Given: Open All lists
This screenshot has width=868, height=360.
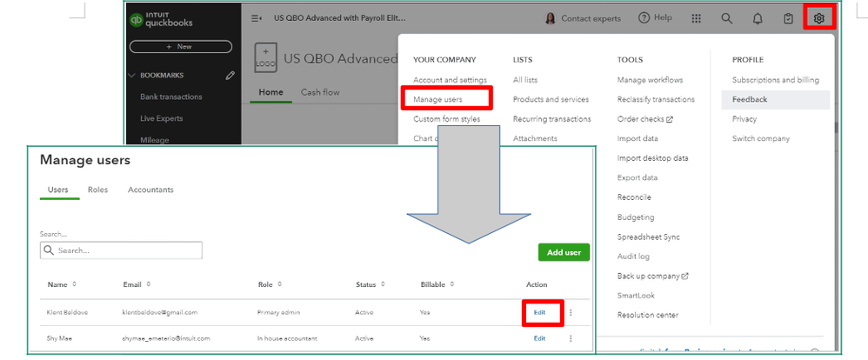Looking at the screenshot, I should [524, 80].
